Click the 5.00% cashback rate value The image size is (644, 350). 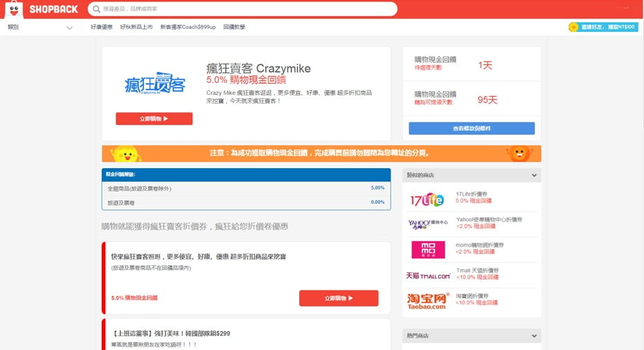coord(377,188)
